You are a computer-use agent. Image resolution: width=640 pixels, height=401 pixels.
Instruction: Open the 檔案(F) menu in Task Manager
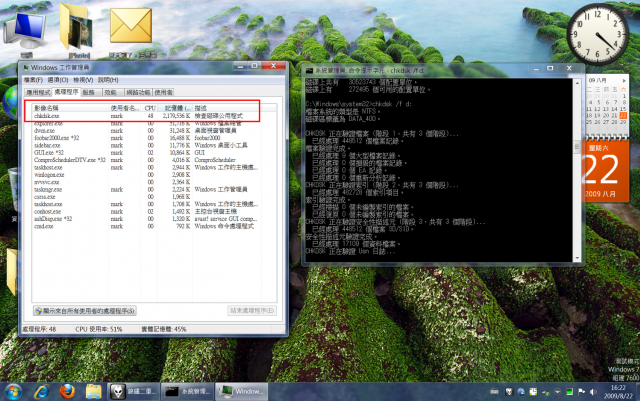point(33,80)
